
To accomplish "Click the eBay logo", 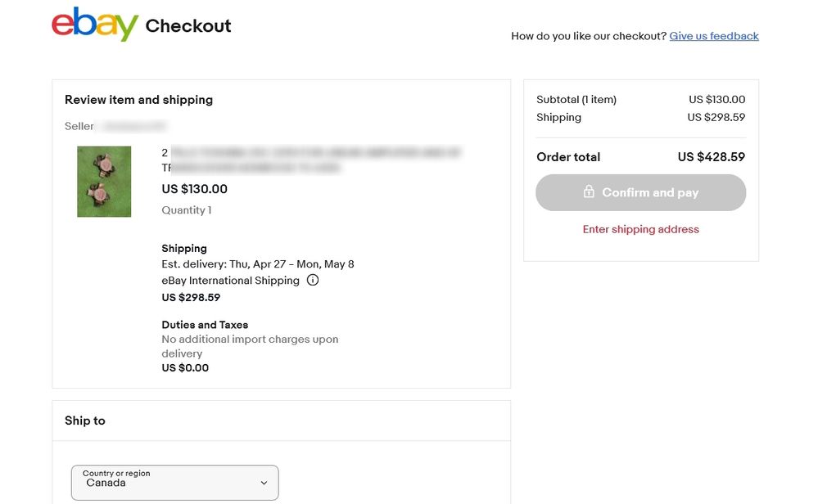I will 94,25.
